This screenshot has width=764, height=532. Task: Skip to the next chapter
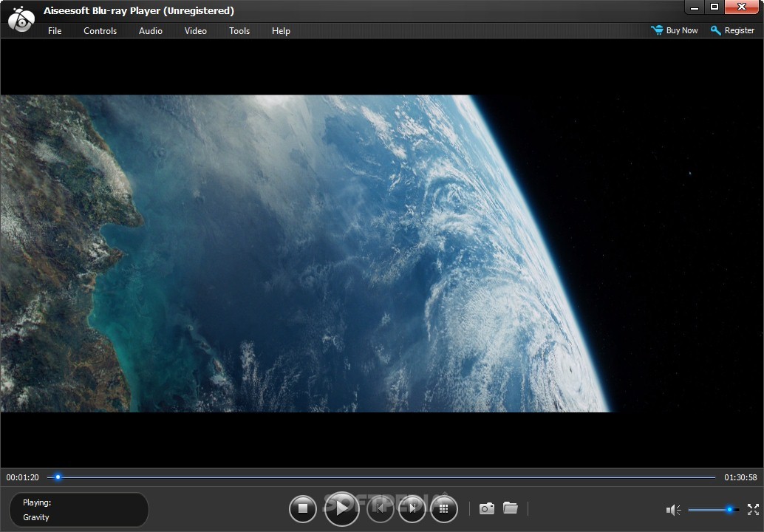412,508
